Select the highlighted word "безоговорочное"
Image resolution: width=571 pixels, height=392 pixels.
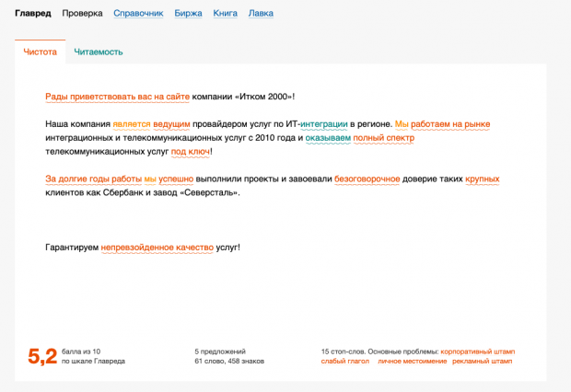click(x=367, y=179)
